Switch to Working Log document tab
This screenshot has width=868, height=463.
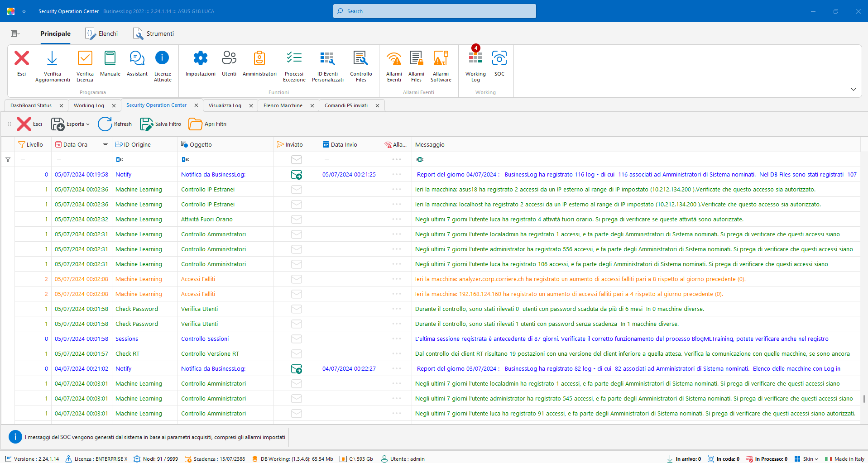[89, 105]
